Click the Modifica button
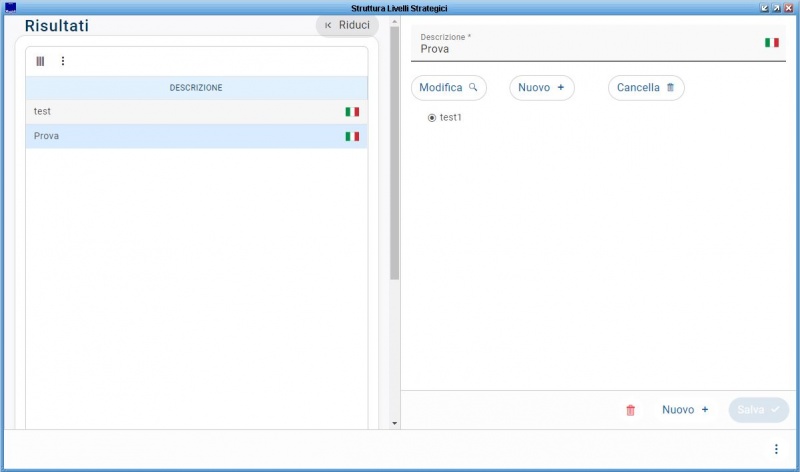 pyautogui.click(x=448, y=88)
